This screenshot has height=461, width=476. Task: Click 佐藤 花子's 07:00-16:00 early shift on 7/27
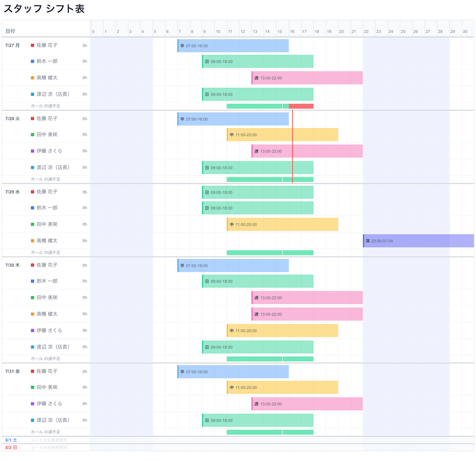(x=233, y=46)
